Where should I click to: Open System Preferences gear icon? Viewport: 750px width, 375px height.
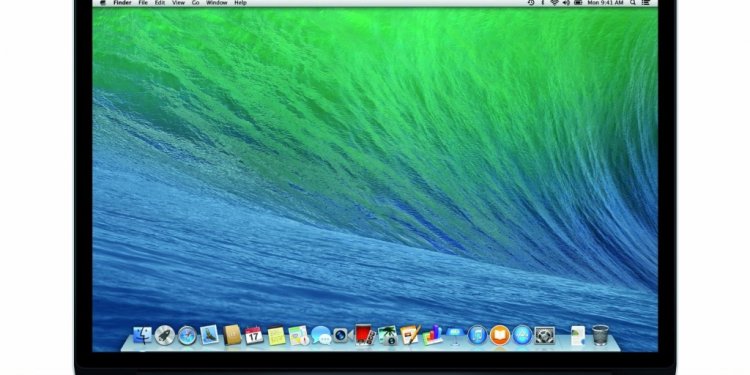[x=544, y=335]
